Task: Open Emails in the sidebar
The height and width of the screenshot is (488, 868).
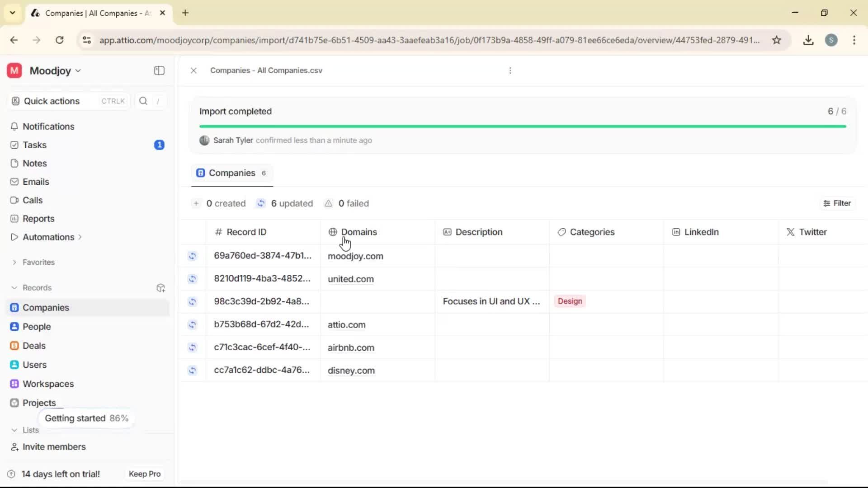Action: (x=36, y=182)
